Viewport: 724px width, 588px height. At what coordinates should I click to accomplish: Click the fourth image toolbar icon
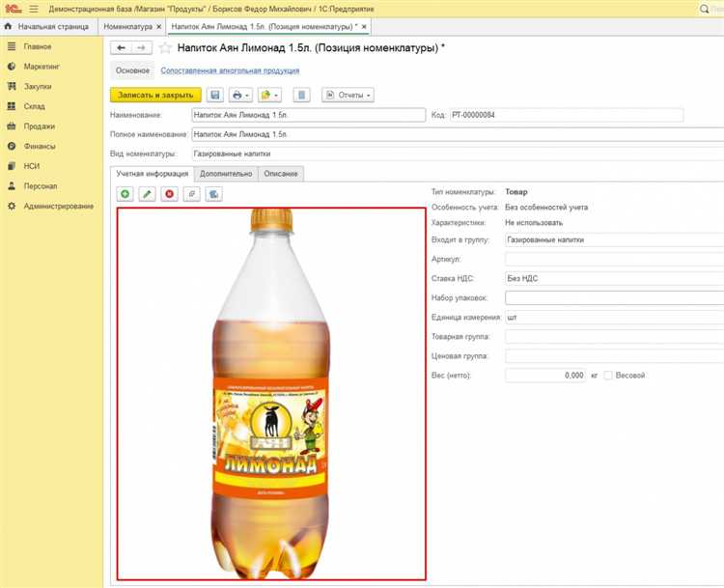(x=192, y=194)
